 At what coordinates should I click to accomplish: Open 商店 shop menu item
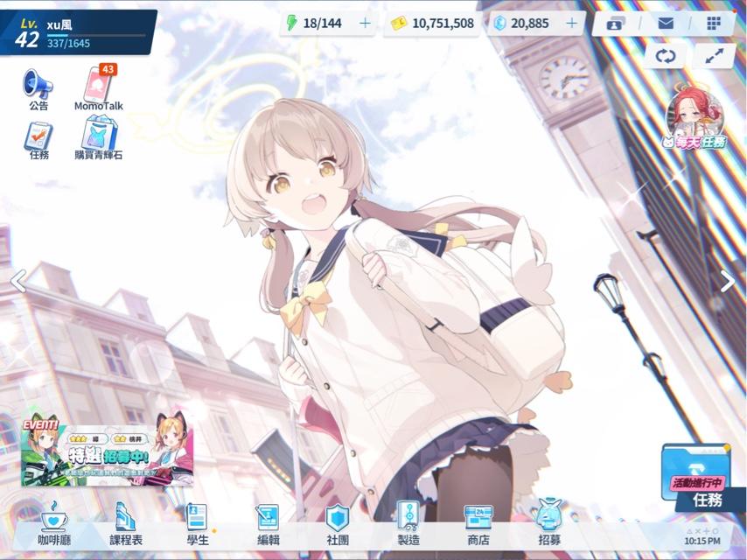478,523
